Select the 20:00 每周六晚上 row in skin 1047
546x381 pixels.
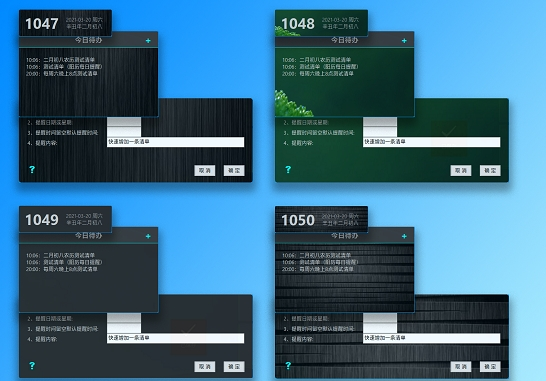click(x=62, y=74)
